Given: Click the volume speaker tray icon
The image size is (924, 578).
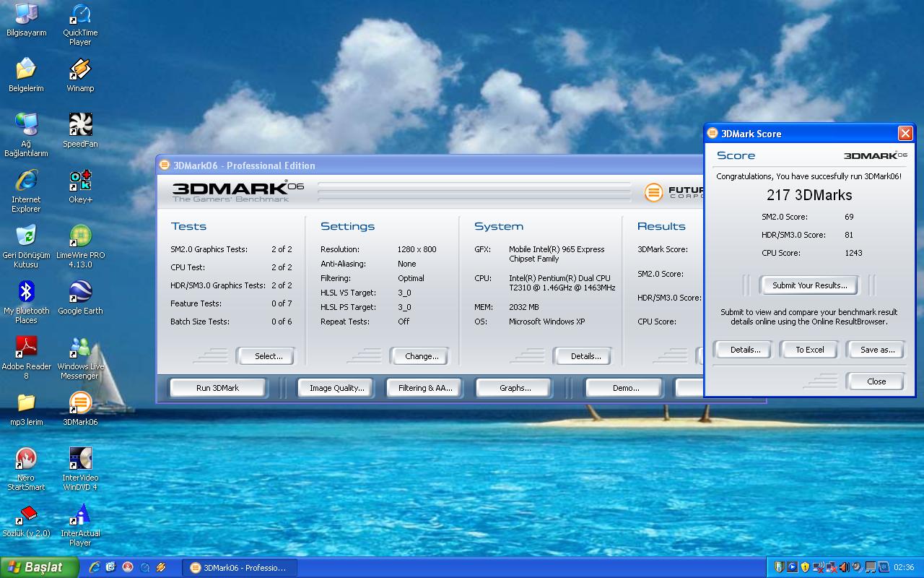Looking at the screenshot, I should [x=845, y=567].
